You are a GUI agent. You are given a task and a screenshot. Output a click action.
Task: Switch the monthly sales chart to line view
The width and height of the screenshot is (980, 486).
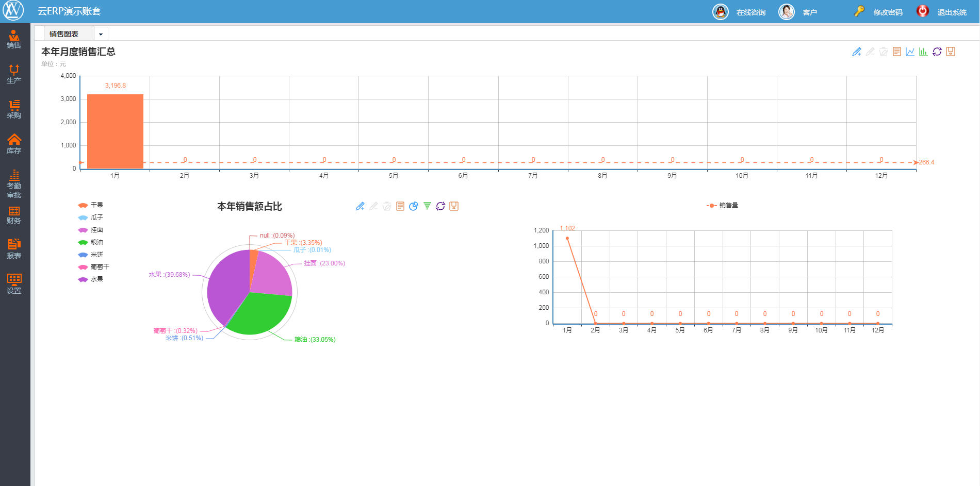pyautogui.click(x=910, y=52)
